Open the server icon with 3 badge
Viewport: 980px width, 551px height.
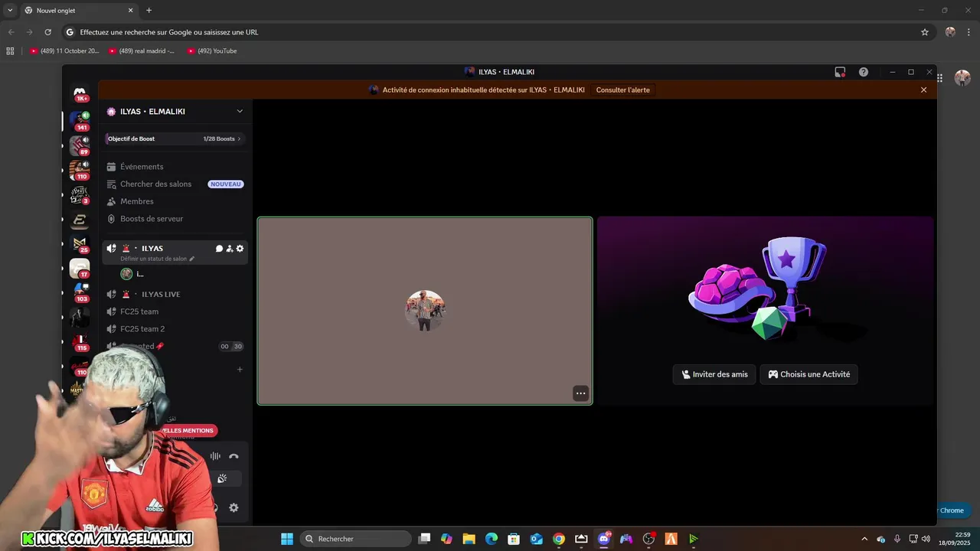(x=80, y=195)
